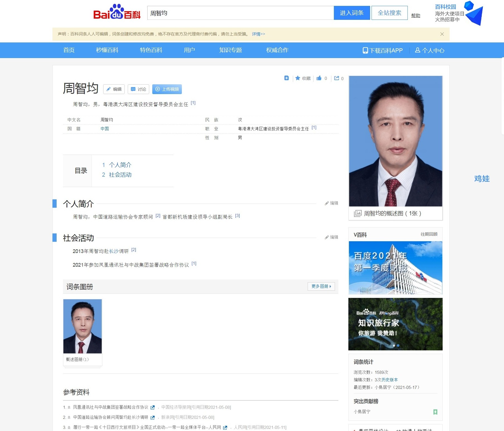
Task: Click the search input field
Action: tap(240, 13)
